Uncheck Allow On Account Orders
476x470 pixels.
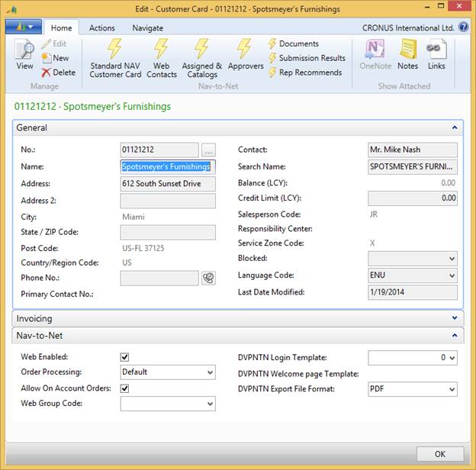coord(125,388)
